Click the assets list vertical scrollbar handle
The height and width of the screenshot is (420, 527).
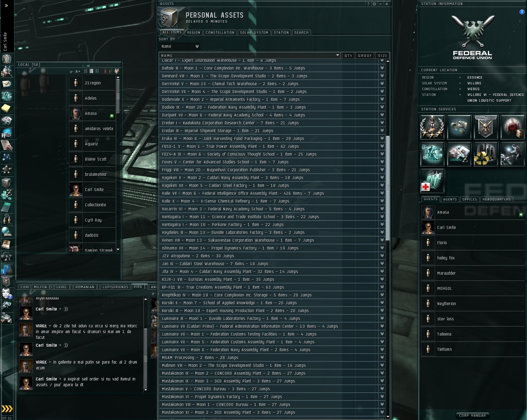pyautogui.click(x=388, y=188)
